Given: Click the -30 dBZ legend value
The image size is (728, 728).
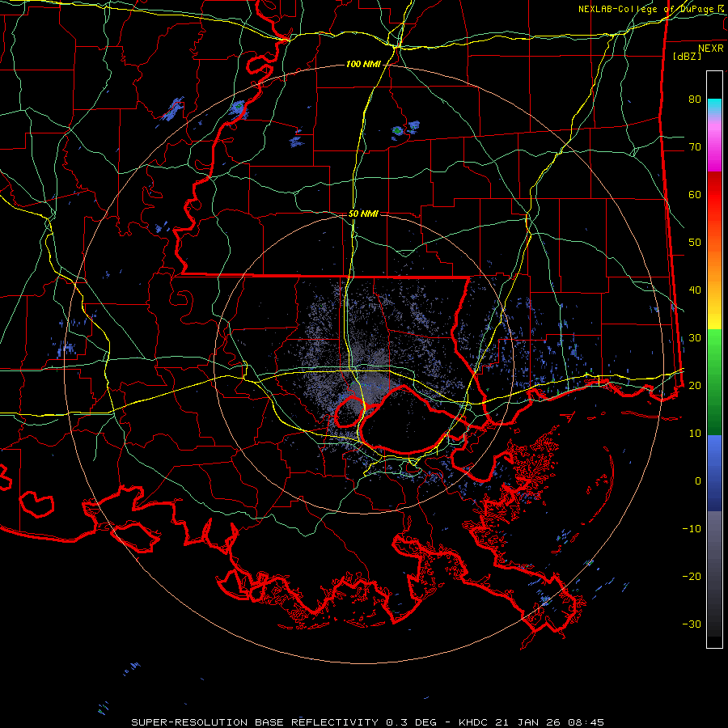Looking at the screenshot, I should pyautogui.click(x=692, y=624).
